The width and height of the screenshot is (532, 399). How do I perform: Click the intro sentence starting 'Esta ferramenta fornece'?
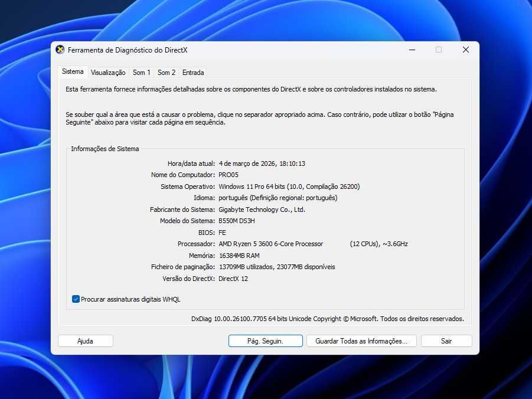click(x=251, y=89)
